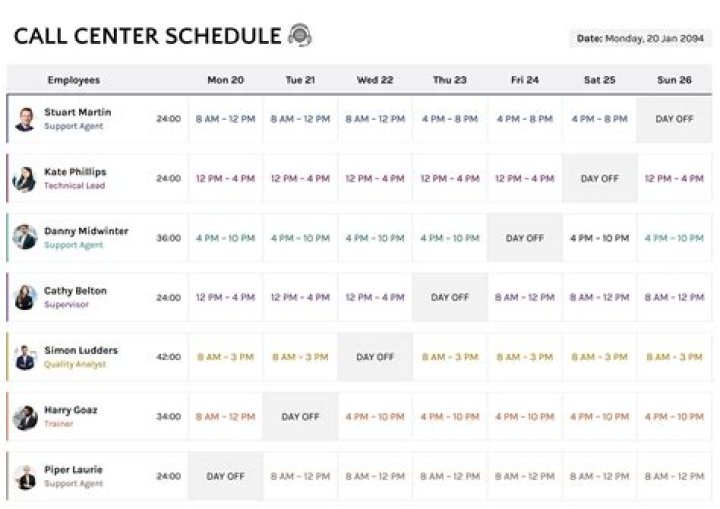
Task: Click the Sun 26 column header
Action: coord(674,80)
